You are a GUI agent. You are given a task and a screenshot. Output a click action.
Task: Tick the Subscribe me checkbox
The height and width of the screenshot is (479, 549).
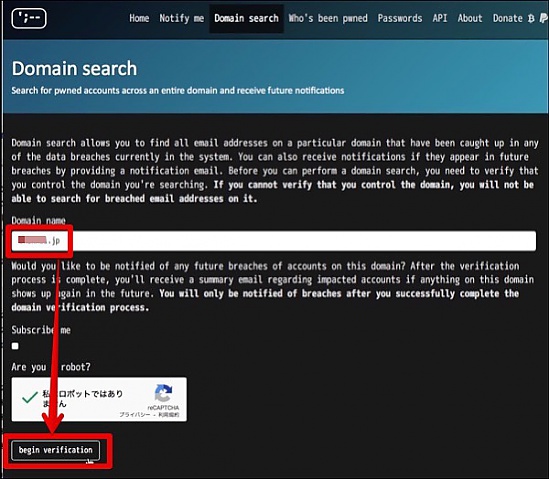click(15, 346)
